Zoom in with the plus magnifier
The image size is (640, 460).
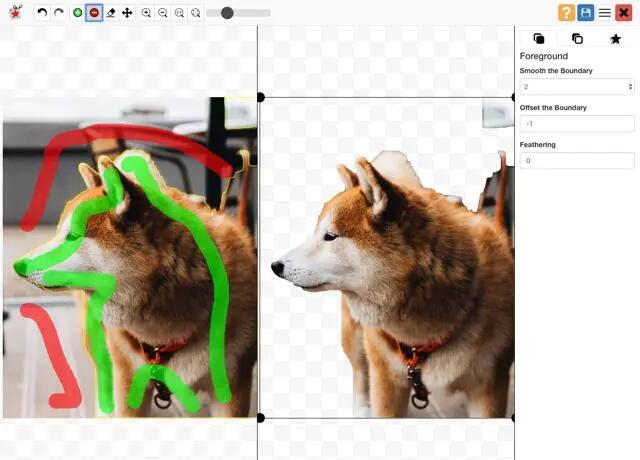[x=147, y=13]
